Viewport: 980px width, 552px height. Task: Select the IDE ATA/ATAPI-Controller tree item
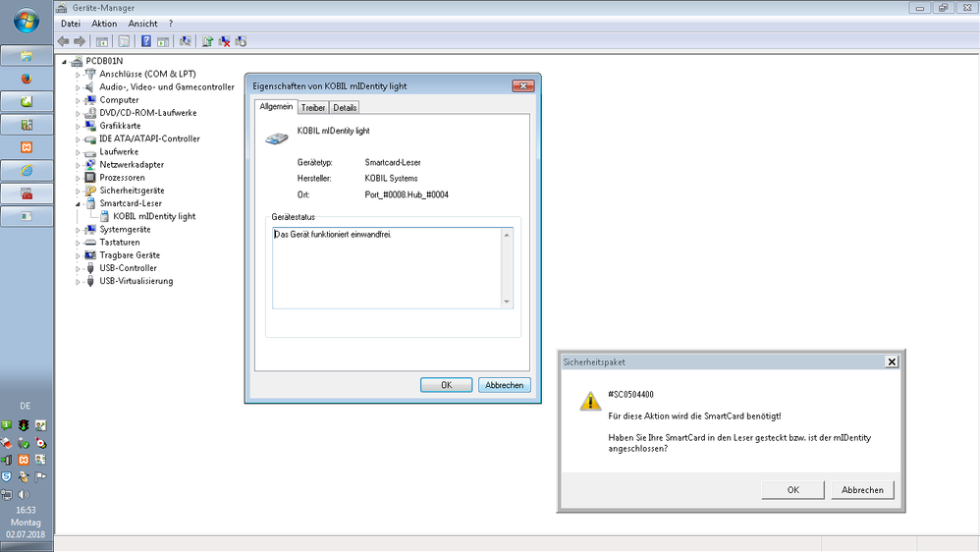point(149,138)
